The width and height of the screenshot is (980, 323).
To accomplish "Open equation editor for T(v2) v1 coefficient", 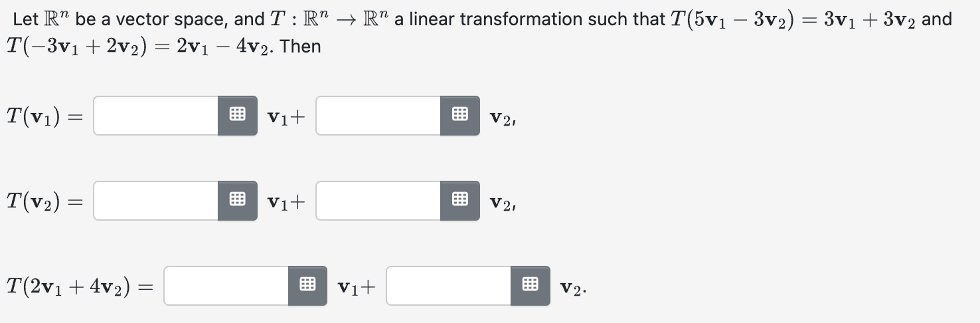I will [x=237, y=201].
